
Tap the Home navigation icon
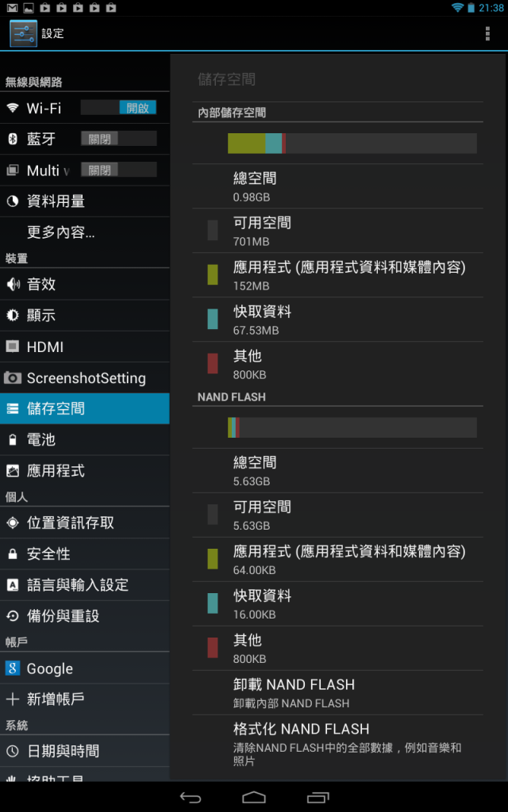point(254,797)
